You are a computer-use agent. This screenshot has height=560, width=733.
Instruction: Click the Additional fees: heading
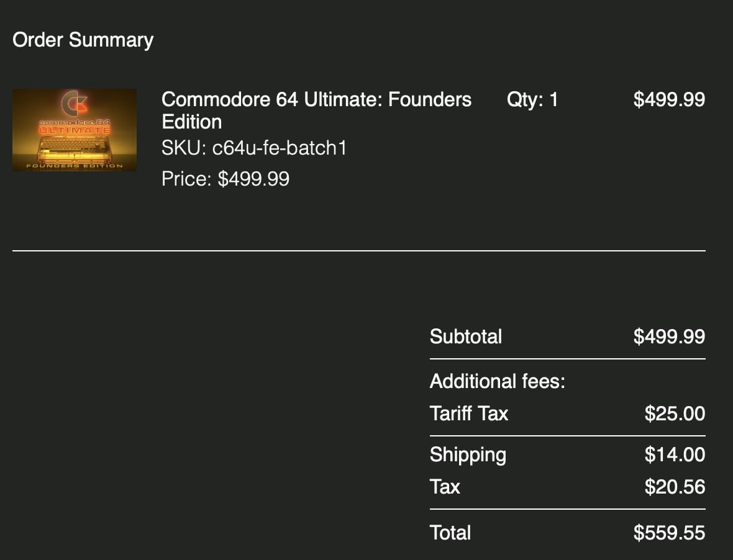point(498,382)
